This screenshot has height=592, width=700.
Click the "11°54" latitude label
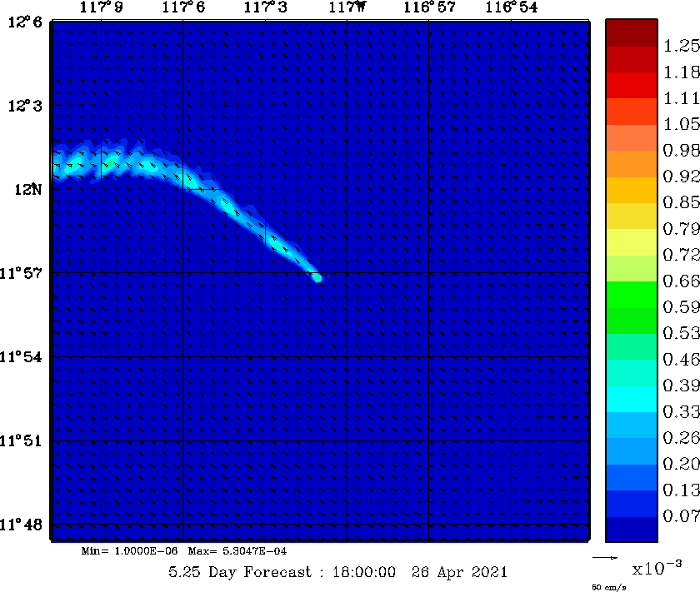[x=21, y=357]
